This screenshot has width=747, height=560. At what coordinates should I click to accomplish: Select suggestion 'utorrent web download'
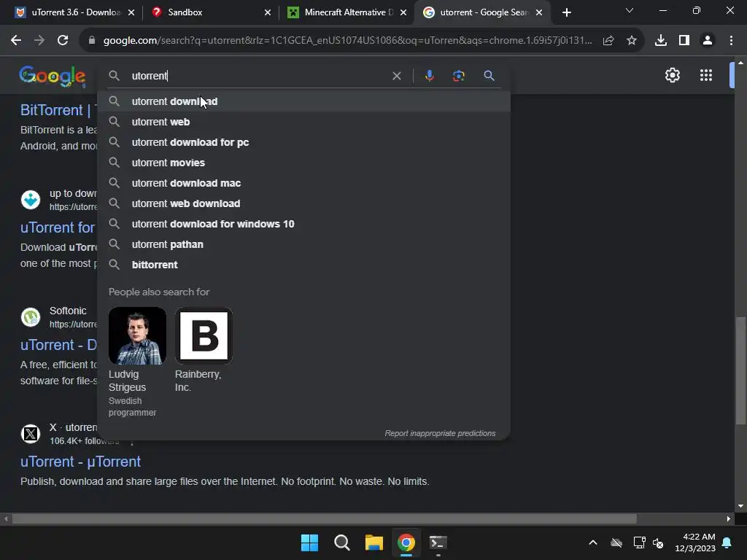coord(304,204)
